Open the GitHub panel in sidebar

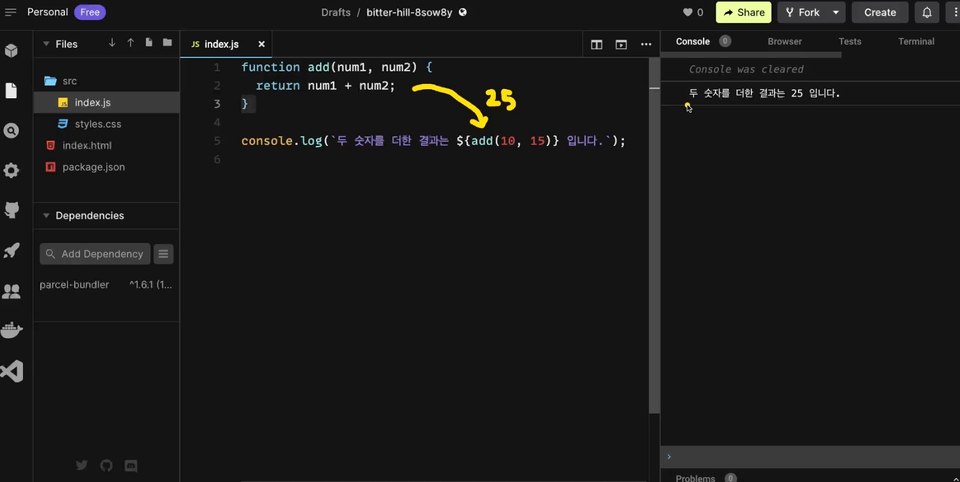[x=12, y=210]
